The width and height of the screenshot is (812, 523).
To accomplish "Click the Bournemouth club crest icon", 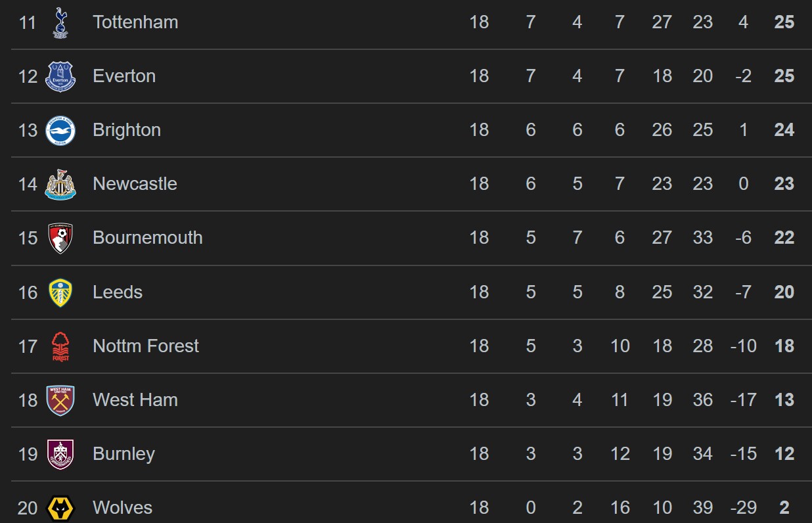I will (60, 238).
